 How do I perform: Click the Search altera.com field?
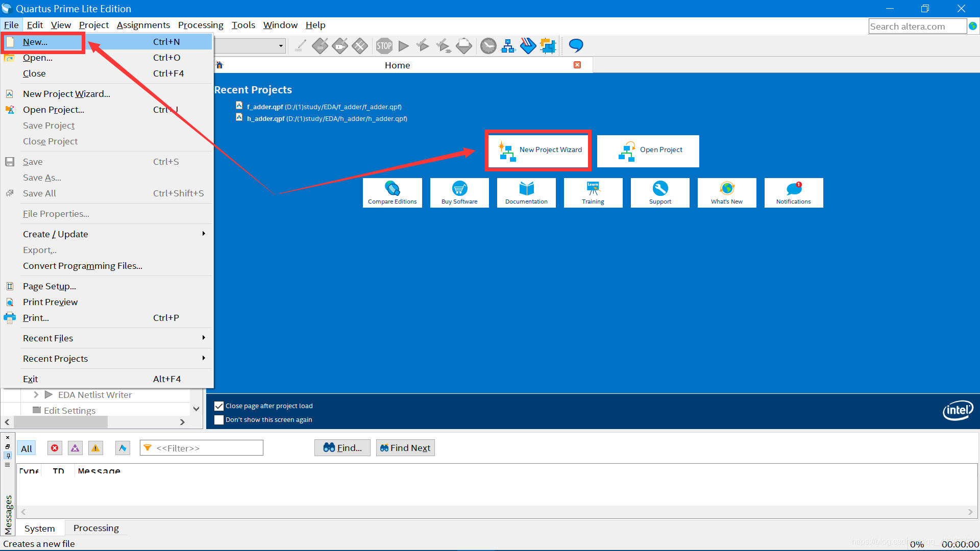917,27
